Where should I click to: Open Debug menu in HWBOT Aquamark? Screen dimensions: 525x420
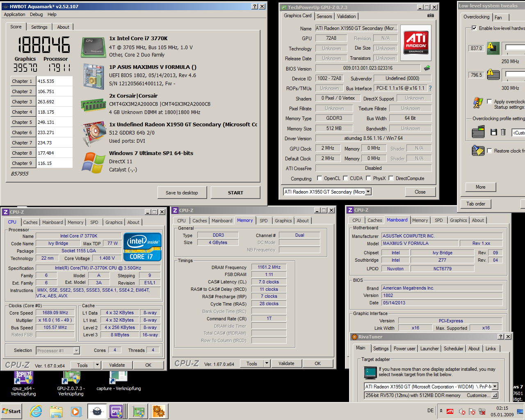pyautogui.click(x=36, y=14)
